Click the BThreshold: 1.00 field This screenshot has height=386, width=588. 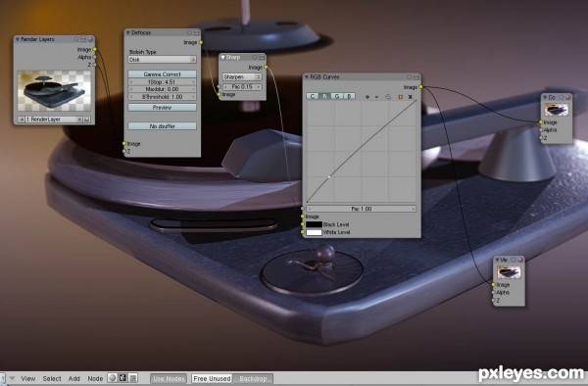click(x=162, y=97)
